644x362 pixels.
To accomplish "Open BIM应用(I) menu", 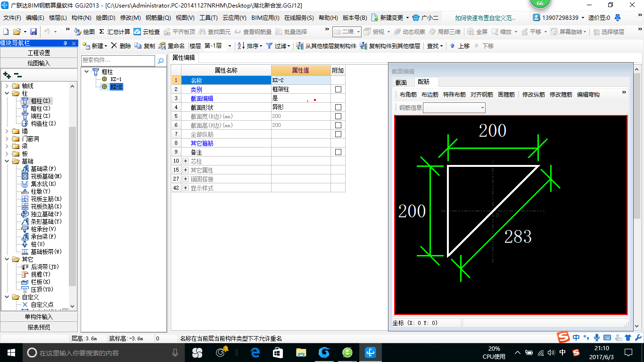I will pyautogui.click(x=265, y=18).
